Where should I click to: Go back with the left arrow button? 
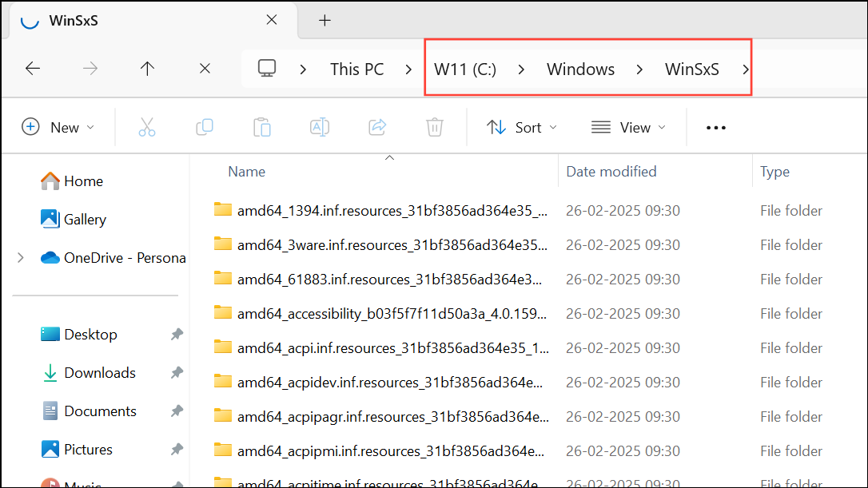(x=33, y=69)
